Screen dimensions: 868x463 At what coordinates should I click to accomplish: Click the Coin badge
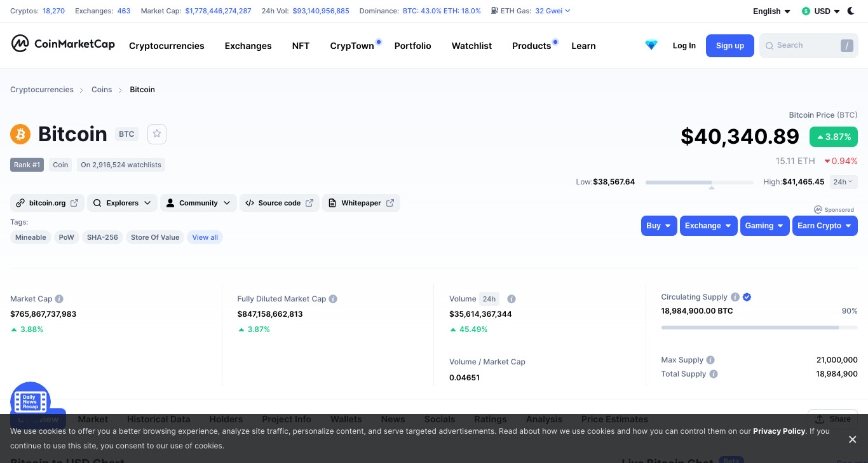coord(60,165)
